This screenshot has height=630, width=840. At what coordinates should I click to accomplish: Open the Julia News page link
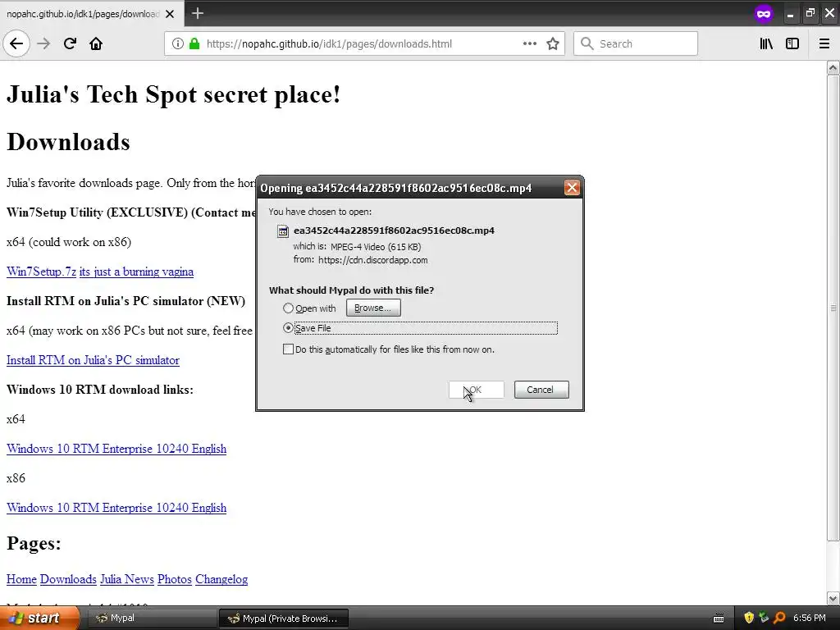tap(127, 579)
